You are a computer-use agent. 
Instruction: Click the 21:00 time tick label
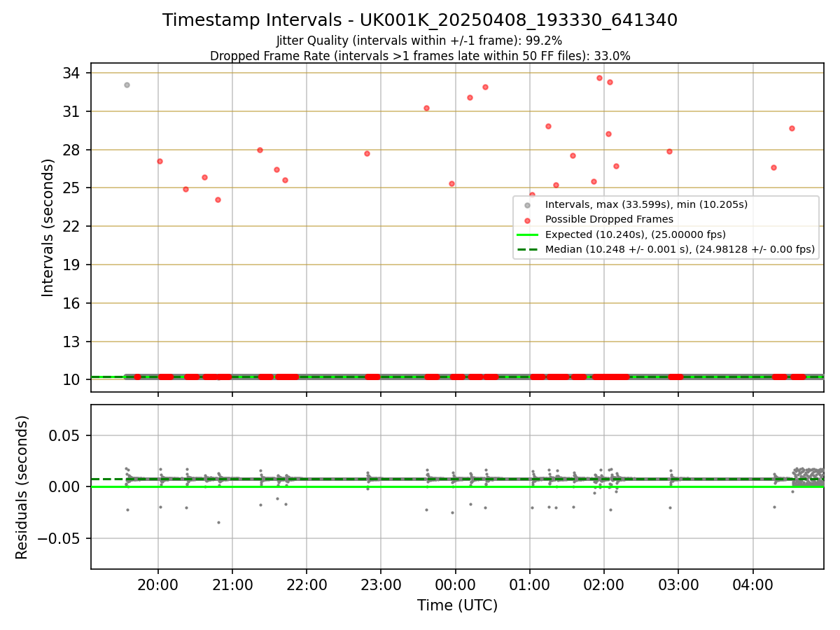point(232,585)
